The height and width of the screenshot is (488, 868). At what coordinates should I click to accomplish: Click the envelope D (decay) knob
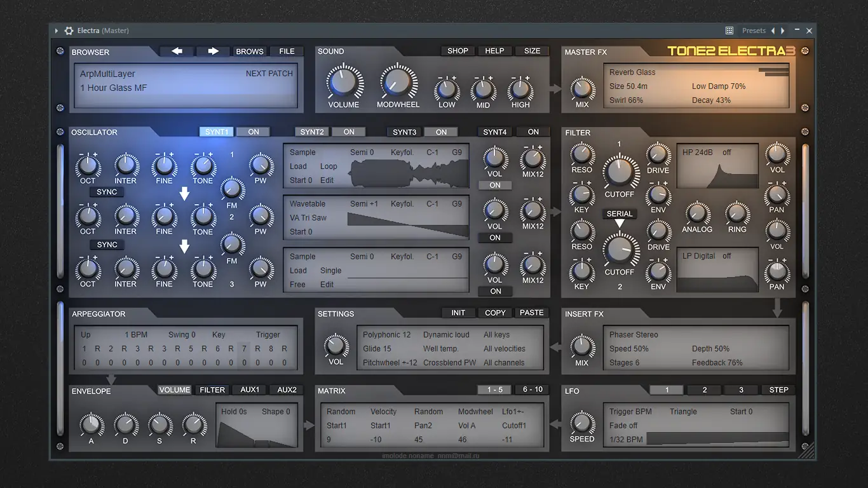point(126,424)
